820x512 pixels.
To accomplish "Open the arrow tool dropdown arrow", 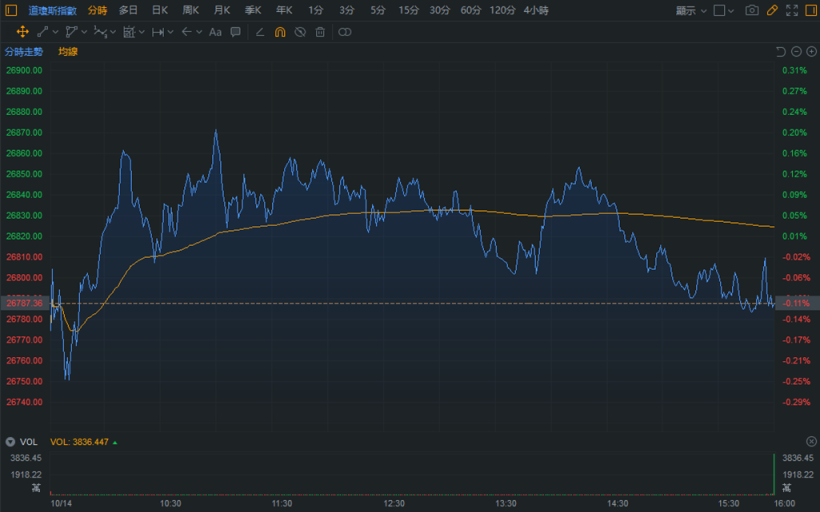I will pos(199,32).
